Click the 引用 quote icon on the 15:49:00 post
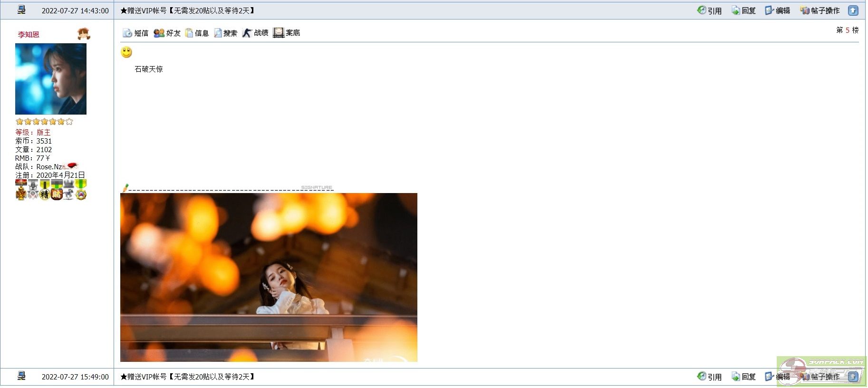 [x=702, y=376]
